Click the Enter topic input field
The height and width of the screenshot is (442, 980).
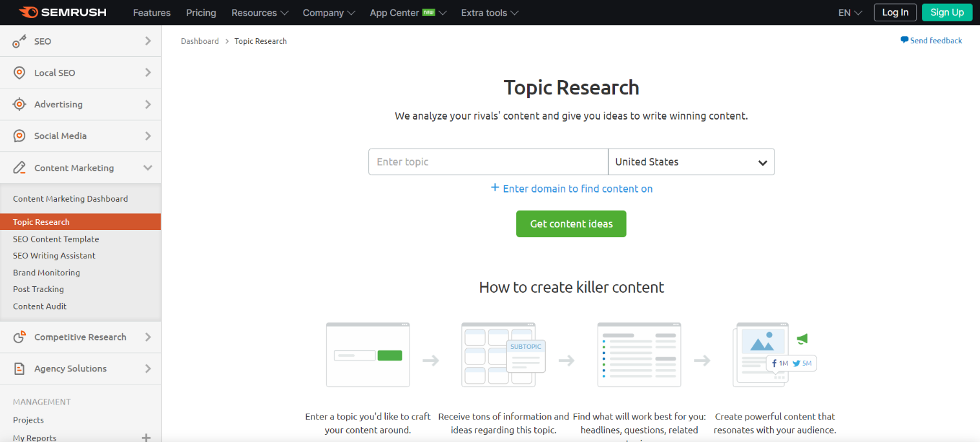488,162
